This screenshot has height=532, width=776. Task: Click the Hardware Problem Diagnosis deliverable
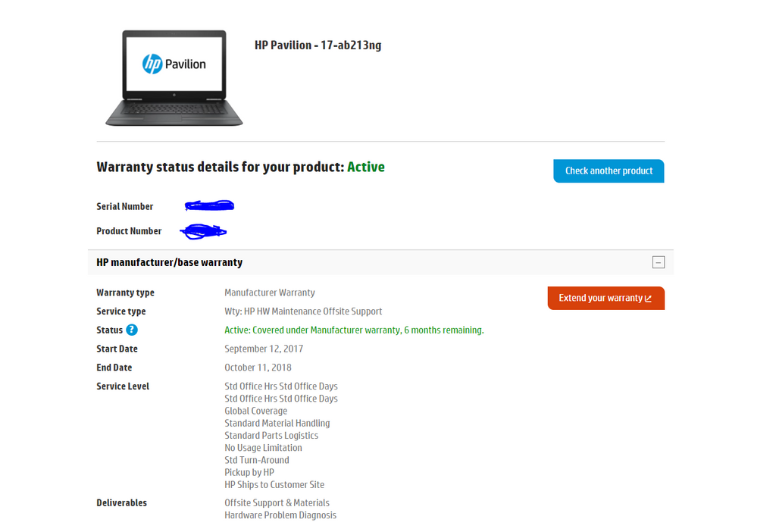[280, 515]
